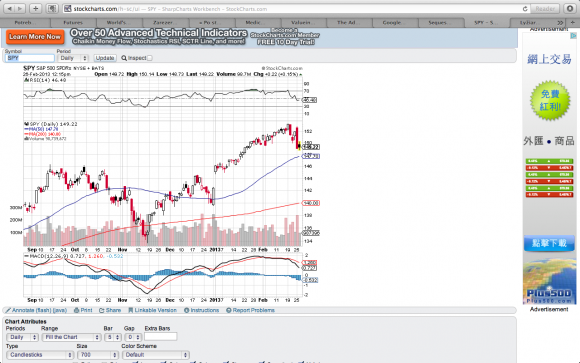Switch to the Google... tab
Screen dimensions: 580x363
coord(394,23)
